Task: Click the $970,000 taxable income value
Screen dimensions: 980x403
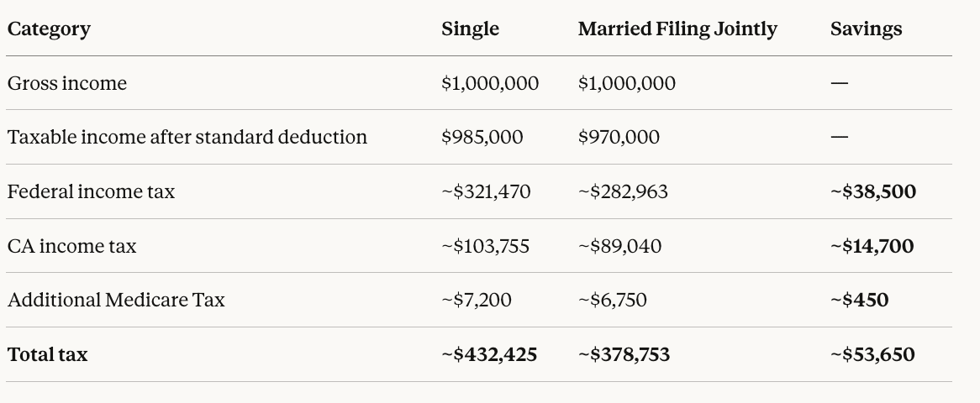Action: [x=619, y=137]
